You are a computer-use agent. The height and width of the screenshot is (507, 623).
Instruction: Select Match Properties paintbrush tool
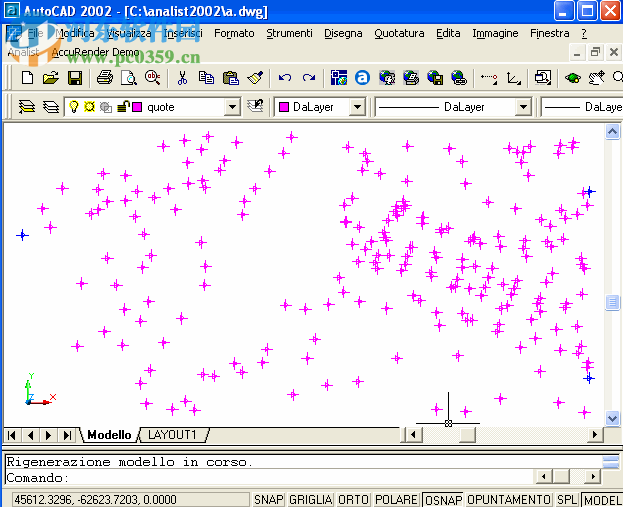tap(255, 77)
